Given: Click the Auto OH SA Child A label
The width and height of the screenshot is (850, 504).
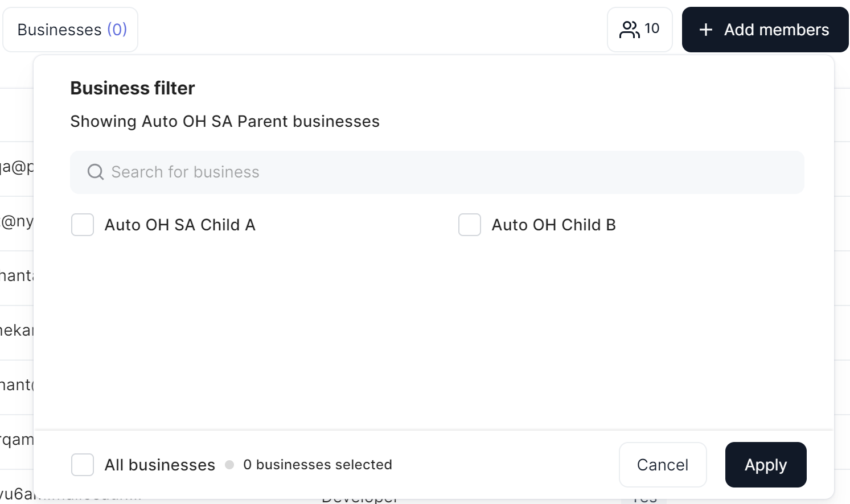Looking at the screenshot, I should click(180, 225).
